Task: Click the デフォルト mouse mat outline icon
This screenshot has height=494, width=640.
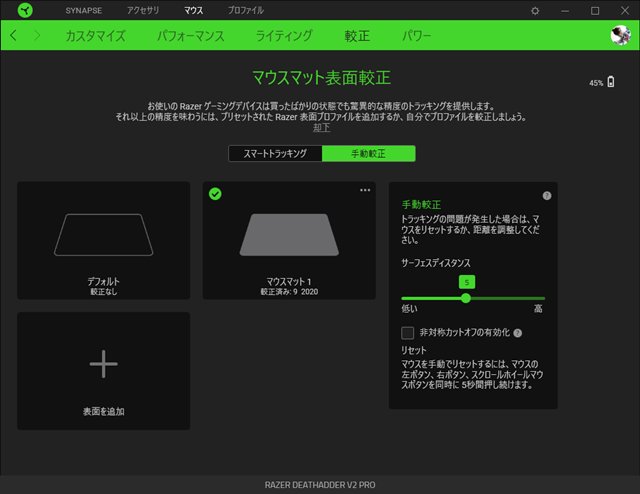Action: click(x=104, y=235)
